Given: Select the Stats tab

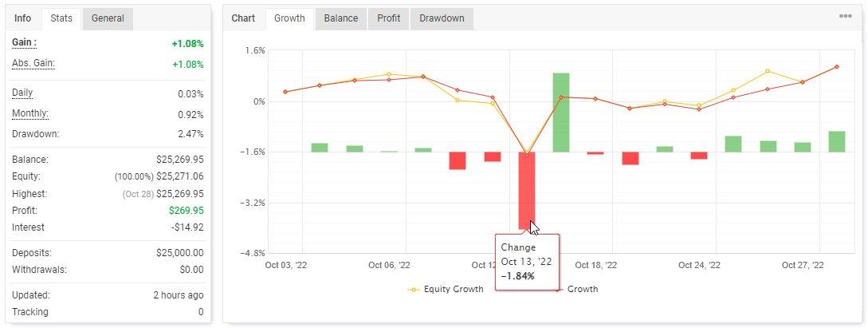Looking at the screenshot, I should [61, 18].
